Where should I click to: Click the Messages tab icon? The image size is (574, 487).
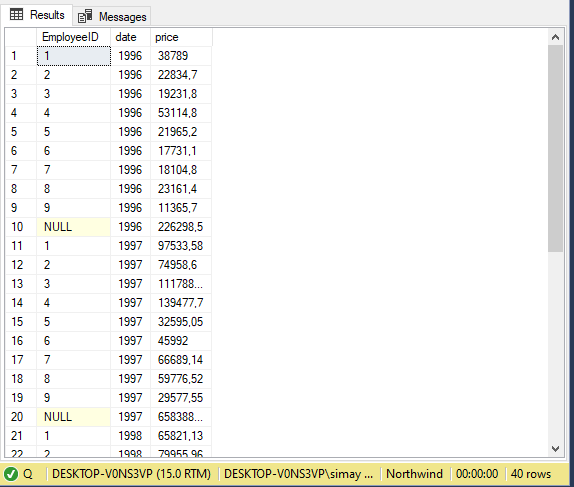click(x=85, y=16)
